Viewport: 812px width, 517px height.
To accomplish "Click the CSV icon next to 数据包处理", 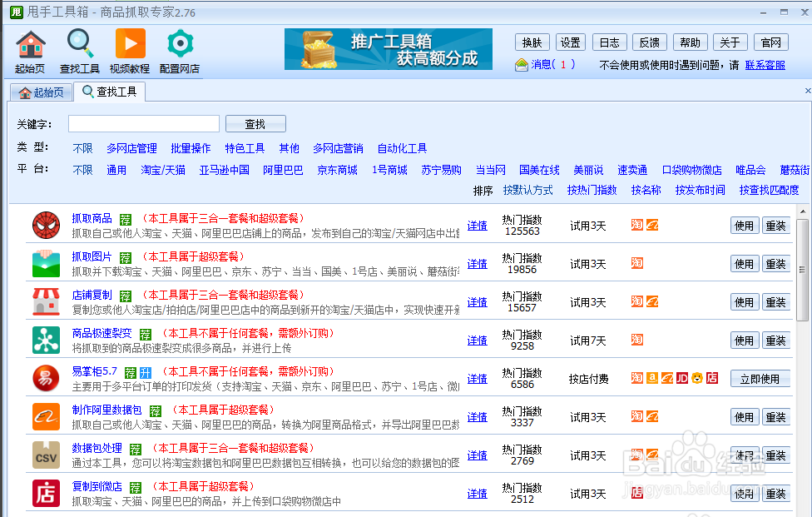I will 46,455.
